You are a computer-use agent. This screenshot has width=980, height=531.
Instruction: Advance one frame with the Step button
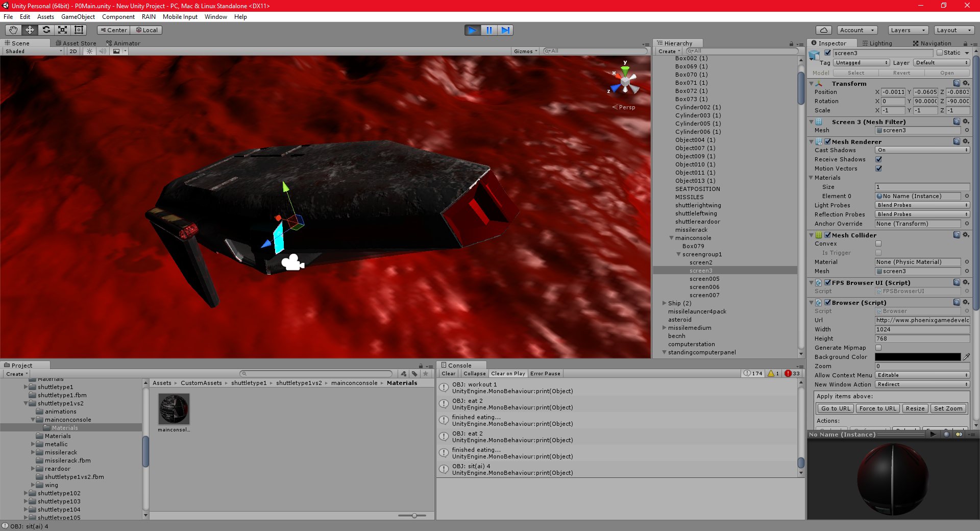pos(505,30)
